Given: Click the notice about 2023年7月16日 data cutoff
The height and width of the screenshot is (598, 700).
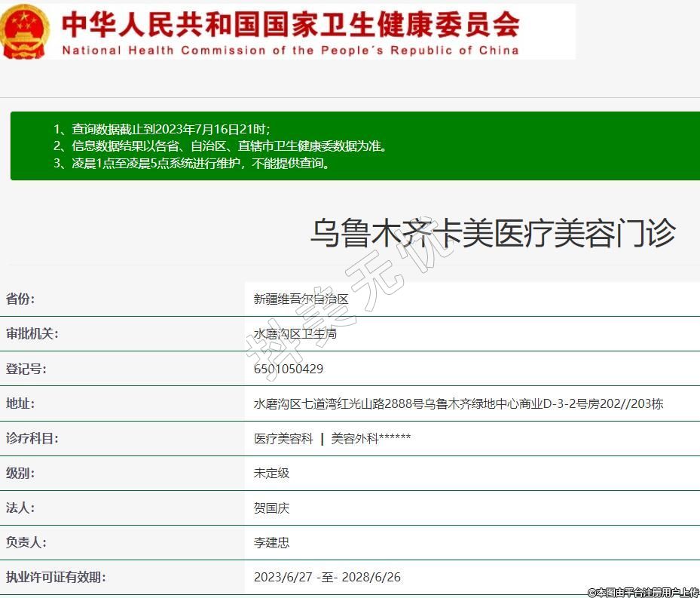Looking at the screenshot, I should (170, 129).
